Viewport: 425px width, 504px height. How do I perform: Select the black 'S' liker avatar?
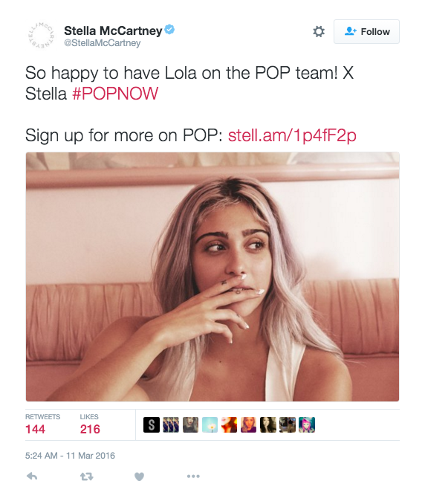pyautogui.click(x=152, y=424)
